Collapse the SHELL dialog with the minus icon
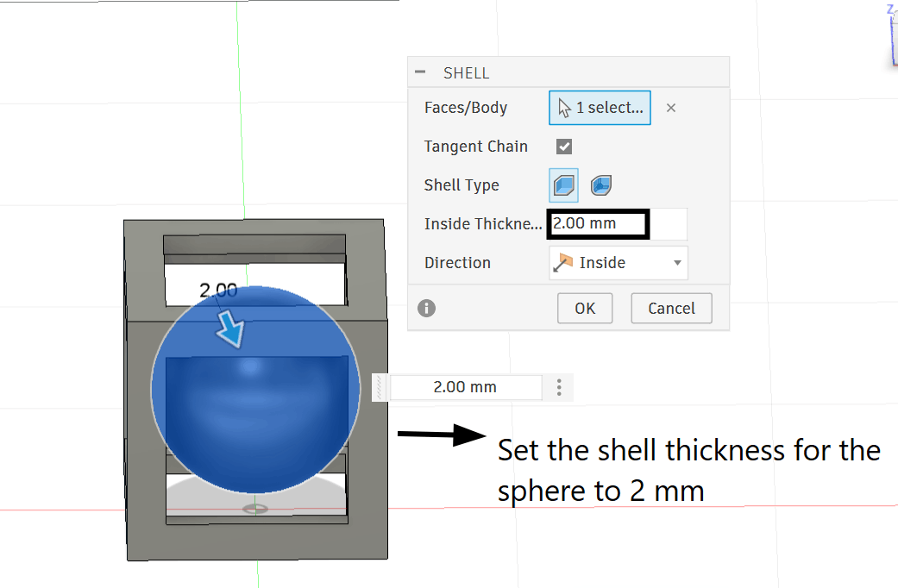898x588 pixels. pyautogui.click(x=420, y=72)
